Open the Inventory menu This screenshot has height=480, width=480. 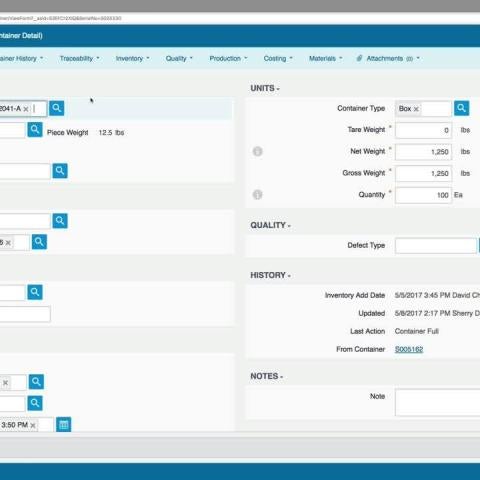[x=132, y=58]
